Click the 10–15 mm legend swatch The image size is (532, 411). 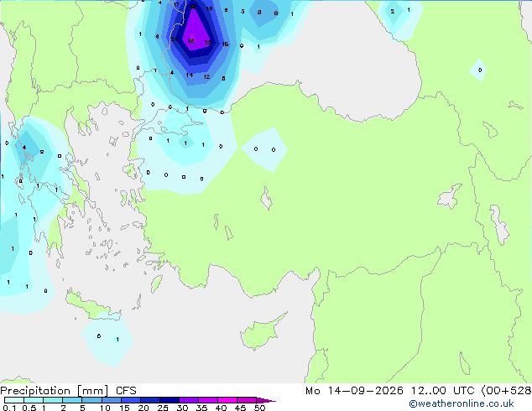tap(111, 400)
